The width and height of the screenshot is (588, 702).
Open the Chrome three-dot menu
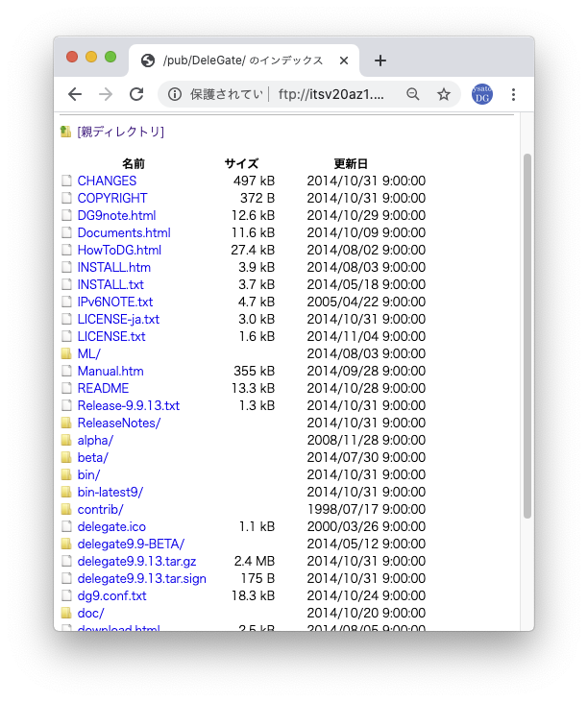[x=513, y=94]
